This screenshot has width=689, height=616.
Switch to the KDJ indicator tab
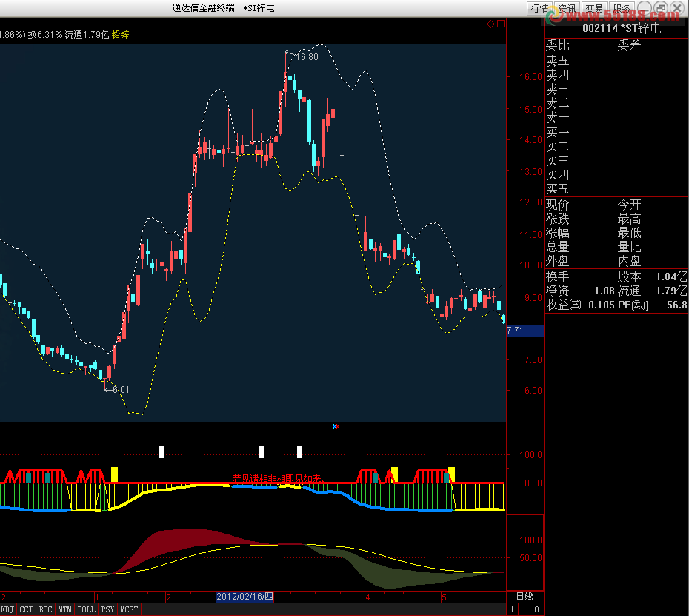pos(7,609)
